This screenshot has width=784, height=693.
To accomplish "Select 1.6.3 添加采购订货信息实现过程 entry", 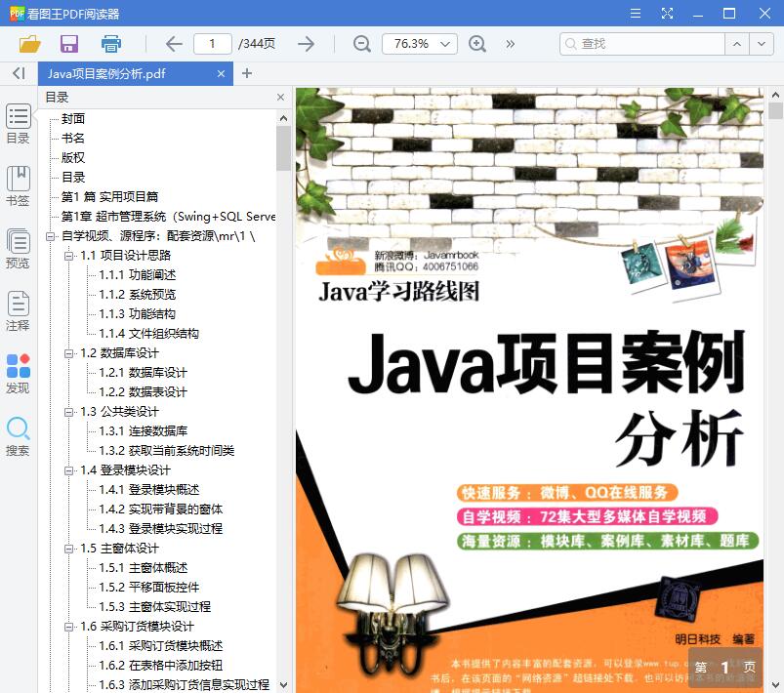I will (184, 685).
